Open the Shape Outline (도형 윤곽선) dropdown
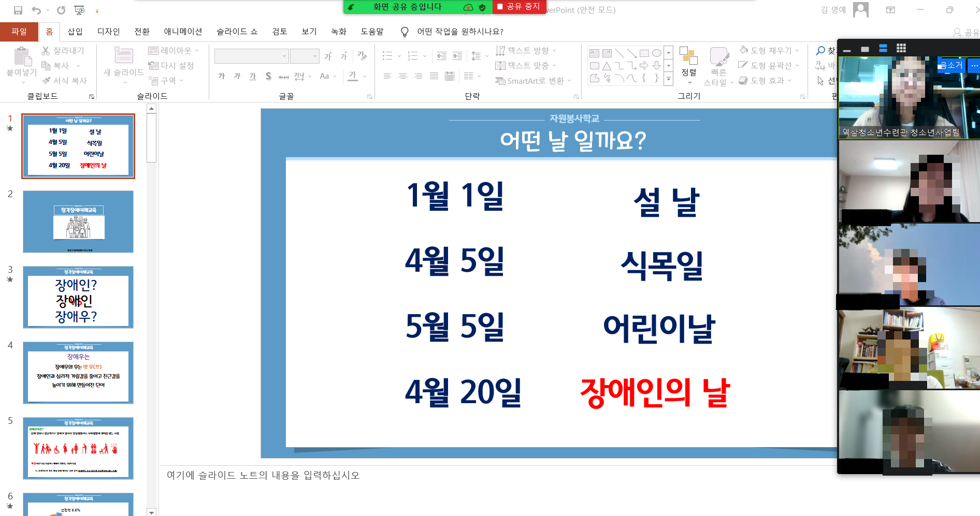The image size is (980, 516). pos(769,65)
